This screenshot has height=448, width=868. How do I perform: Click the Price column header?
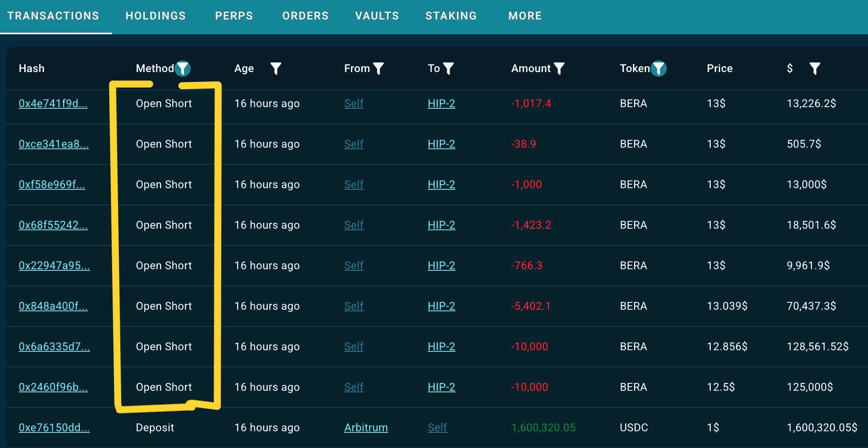[x=720, y=69]
